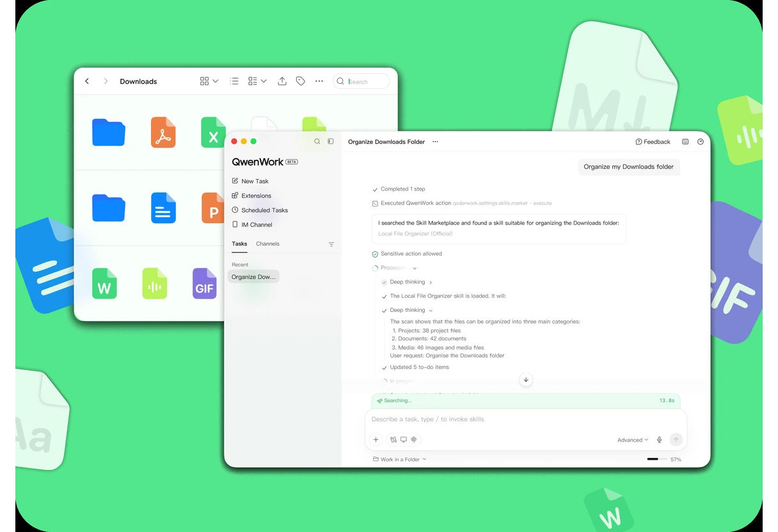778x532 pixels.
Task: Click the 'Describe a task' input field
Action: pyautogui.click(x=526, y=419)
